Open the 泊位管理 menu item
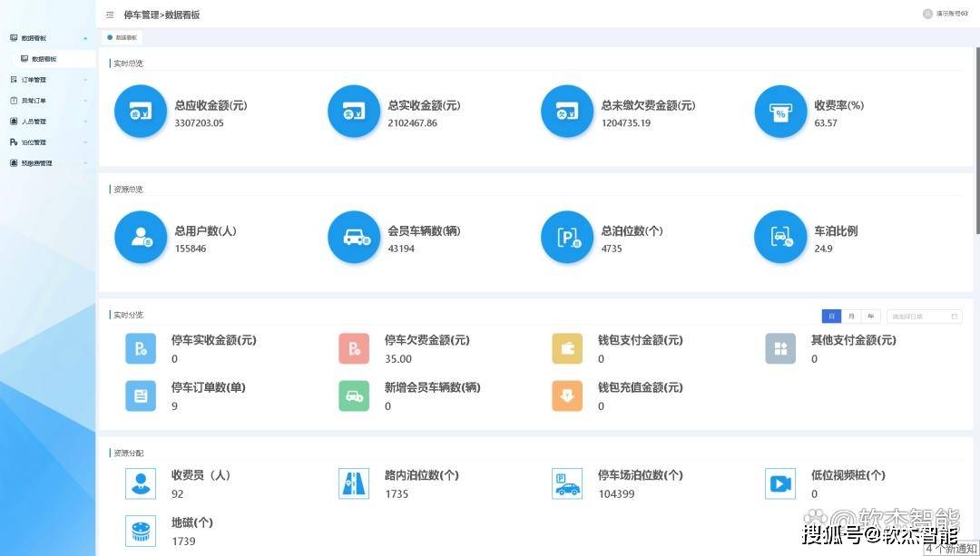This screenshot has height=556, width=980. (x=40, y=142)
